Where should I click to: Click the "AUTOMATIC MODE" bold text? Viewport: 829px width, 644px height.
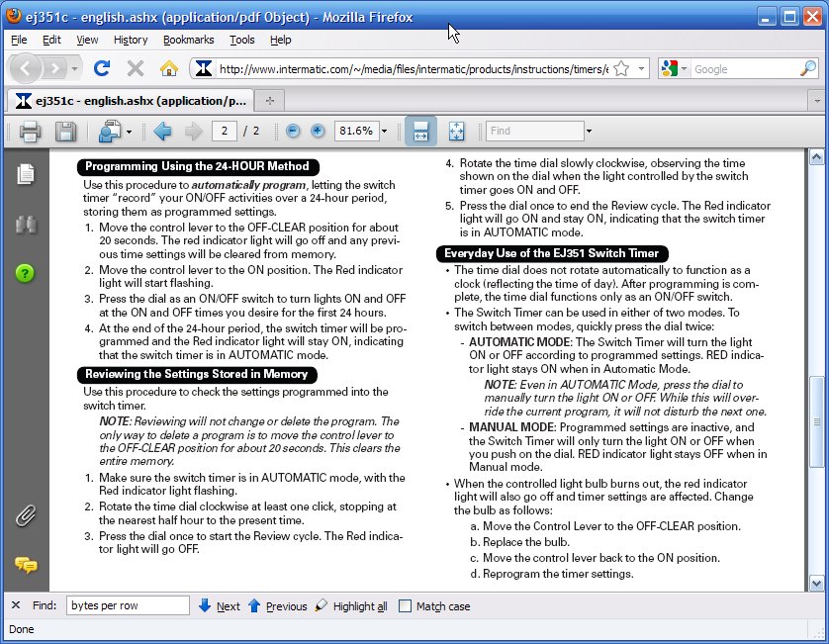coord(519,342)
